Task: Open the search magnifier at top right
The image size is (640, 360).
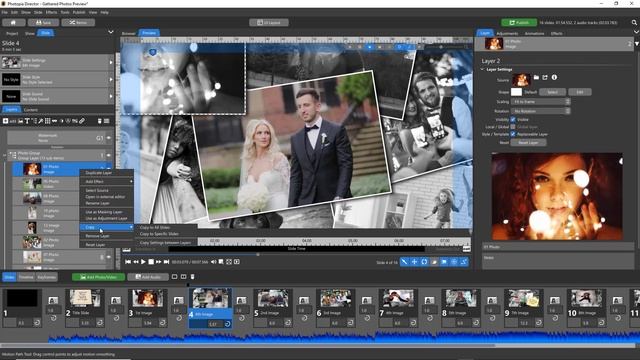Action: [634, 22]
